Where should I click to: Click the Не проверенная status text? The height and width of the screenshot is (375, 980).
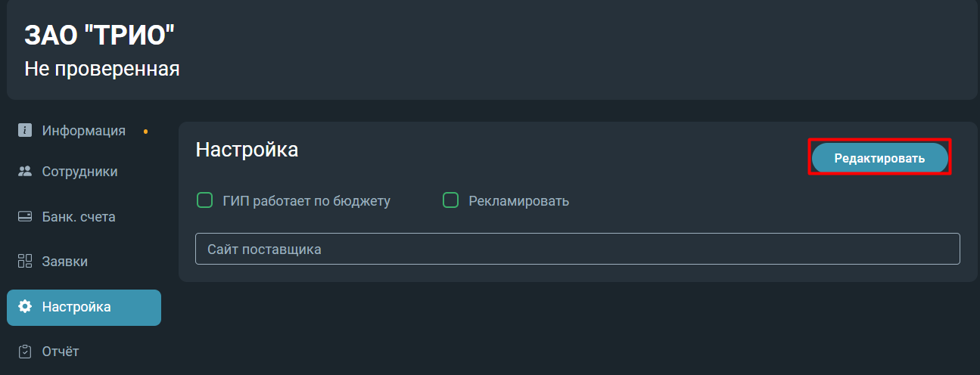click(102, 69)
